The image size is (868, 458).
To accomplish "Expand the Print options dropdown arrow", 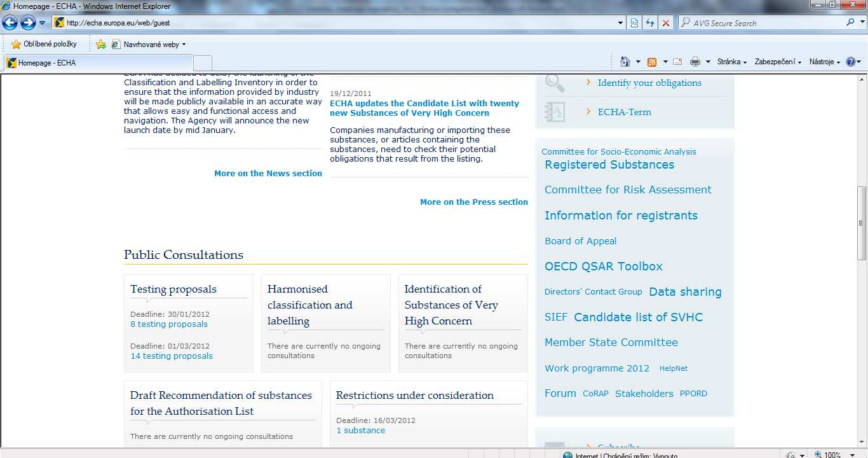I will tap(708, 62).
